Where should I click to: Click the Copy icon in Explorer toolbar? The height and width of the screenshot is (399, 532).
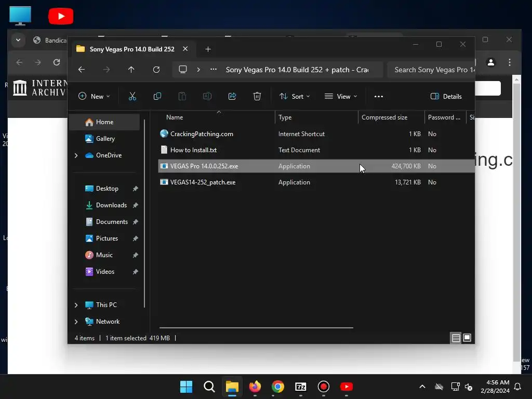[x=157, y=96]
